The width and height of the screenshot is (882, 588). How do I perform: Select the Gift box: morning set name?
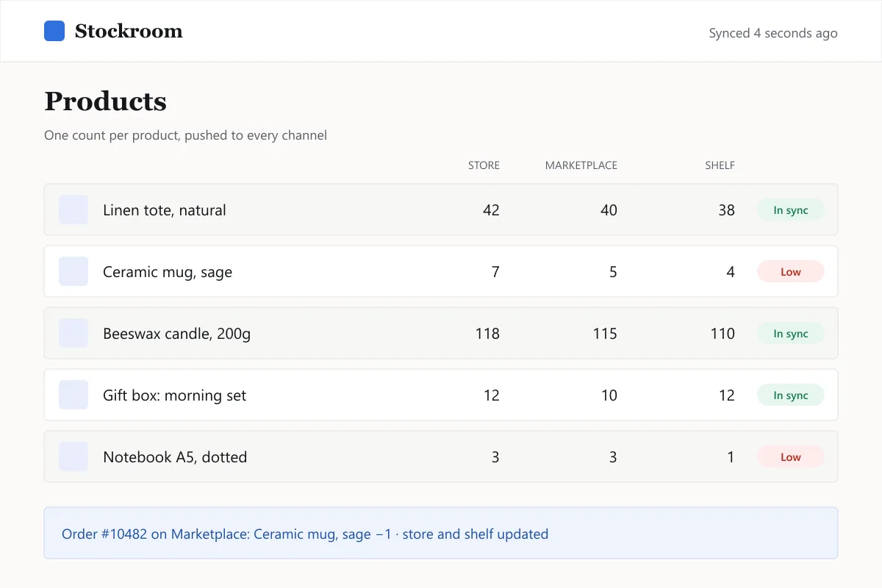tap(175, 395)
